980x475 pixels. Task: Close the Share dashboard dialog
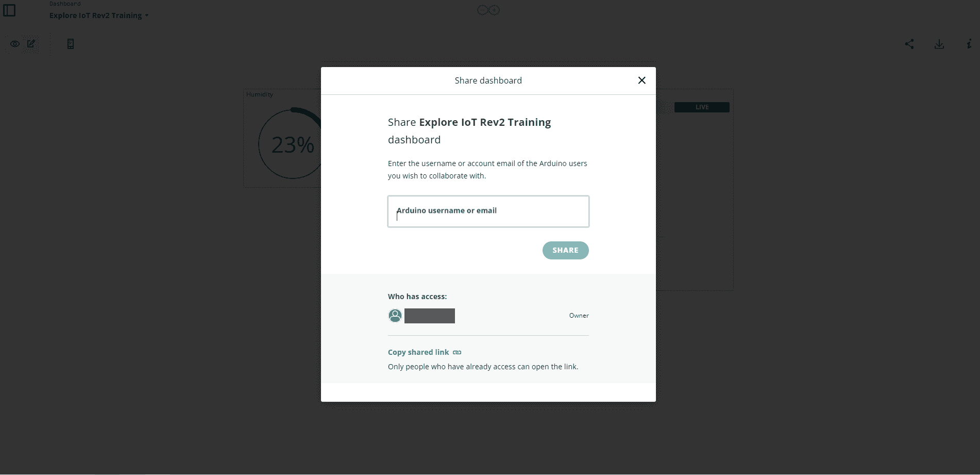(641, 80)
